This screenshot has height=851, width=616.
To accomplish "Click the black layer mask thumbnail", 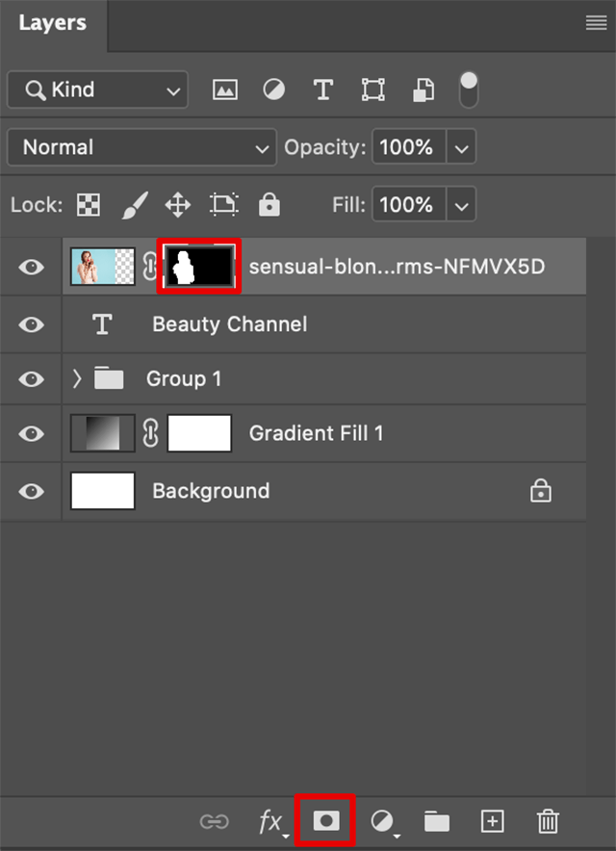I will click(x=200, y=267).
